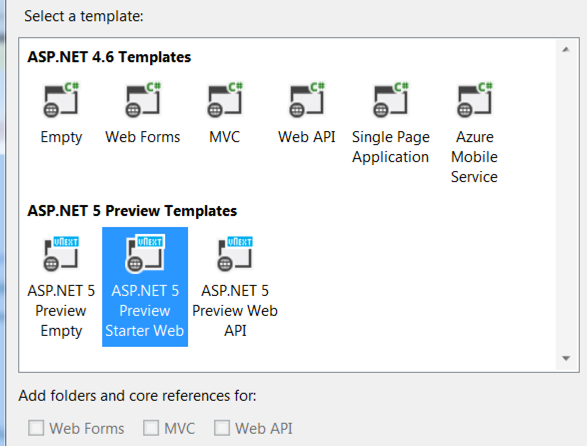Screen dimensions: 587x446
Task: Click the Web Forms template label
Action: pyautogui.click(x=143, y=137)
